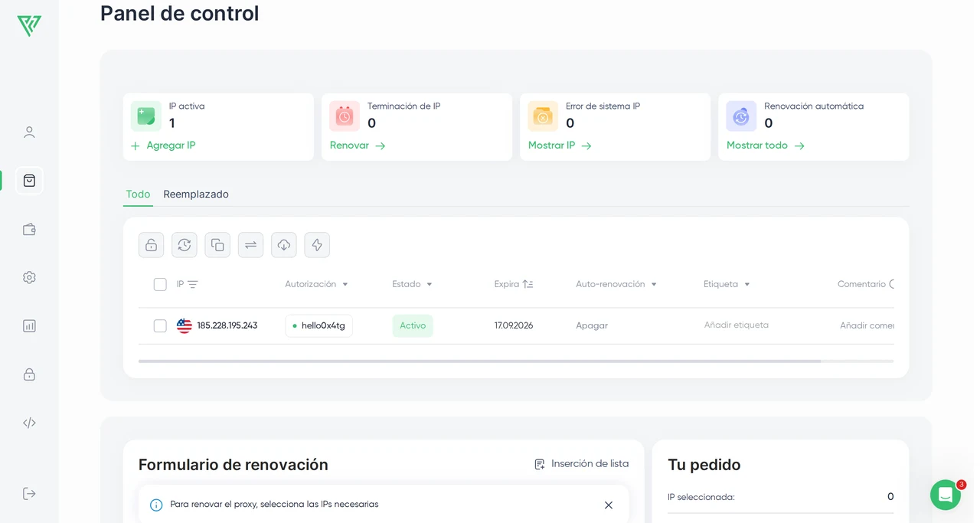Click the Comentario column header
The height and width of the screenshot is (523, 980).
861,284
